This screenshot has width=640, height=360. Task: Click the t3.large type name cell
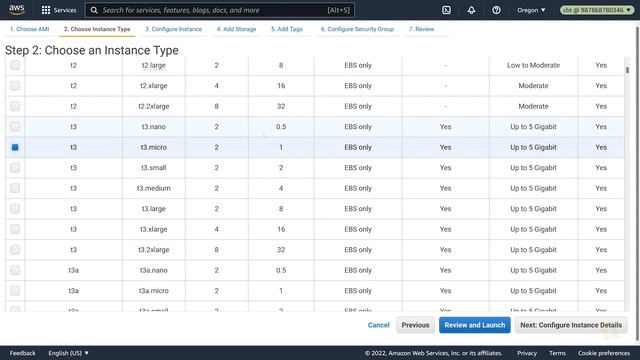(x=153, y=209)
